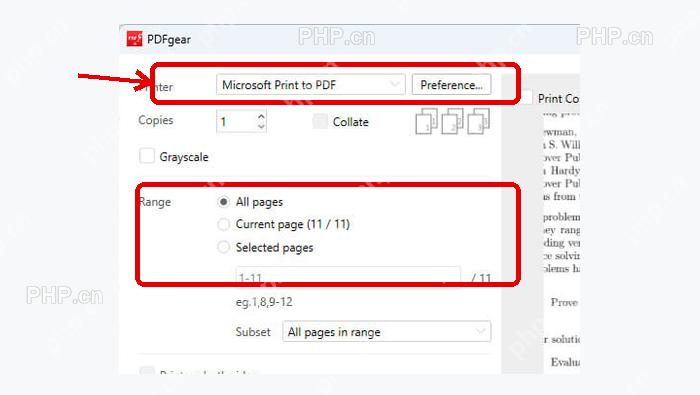
Task: Choose the Selected pages radio button
Action: click(223, 247)
